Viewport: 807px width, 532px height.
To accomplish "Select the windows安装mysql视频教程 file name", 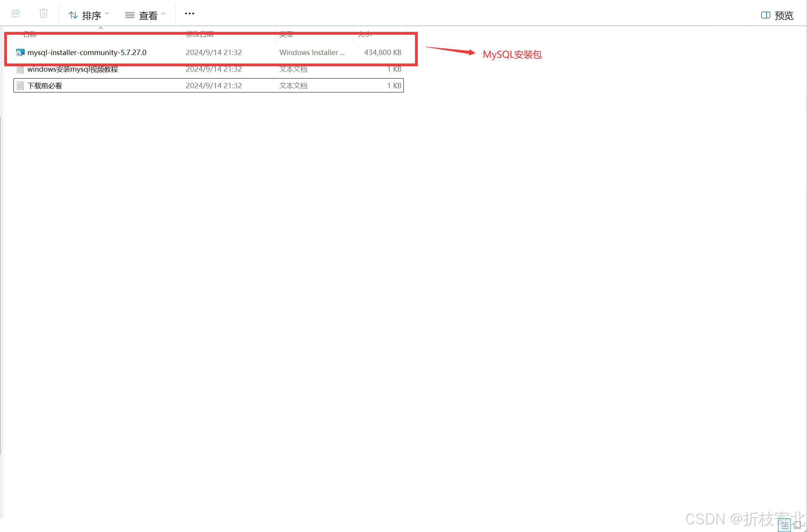I will (x=72, y=69).
